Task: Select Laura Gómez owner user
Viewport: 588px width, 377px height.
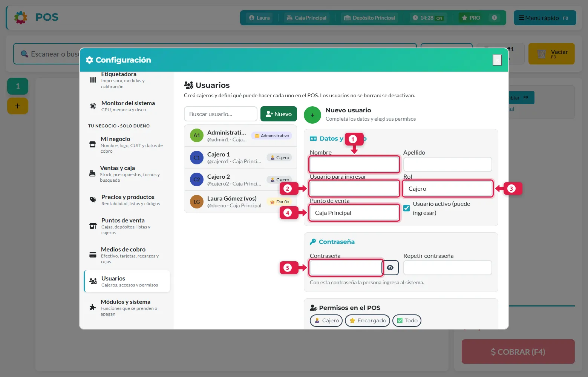Action: pos(240,202)
